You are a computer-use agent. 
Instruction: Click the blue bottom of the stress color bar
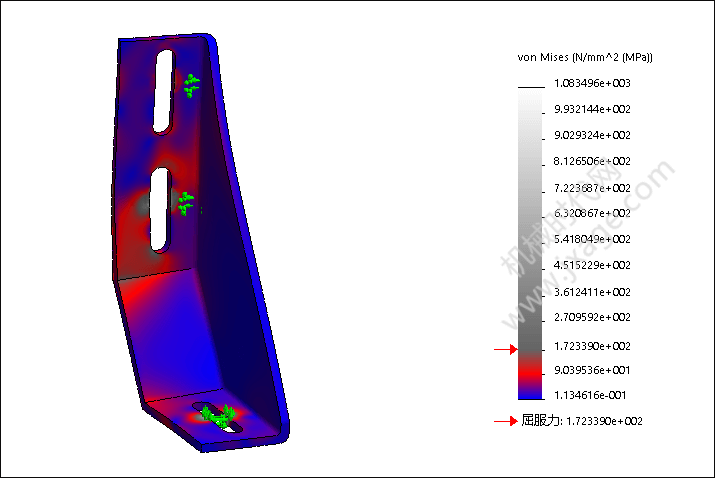530,394
